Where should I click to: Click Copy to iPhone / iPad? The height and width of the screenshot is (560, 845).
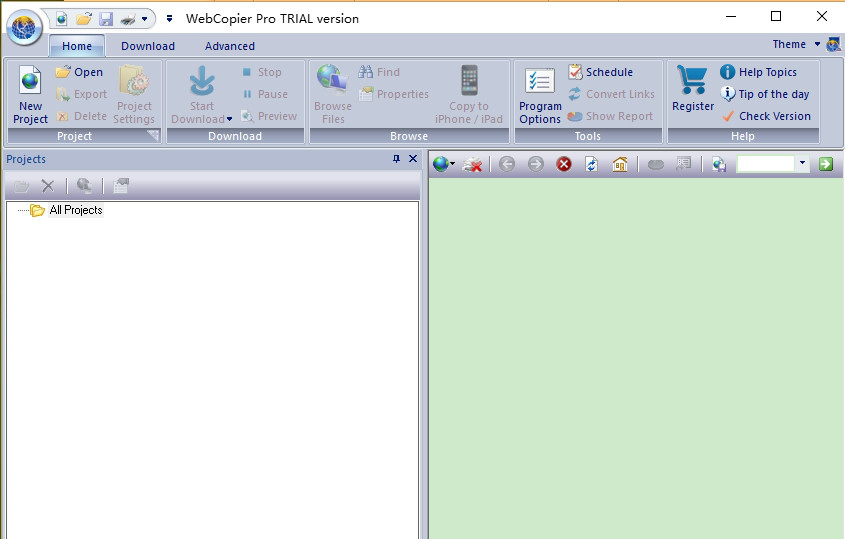(x=469, y=95)
